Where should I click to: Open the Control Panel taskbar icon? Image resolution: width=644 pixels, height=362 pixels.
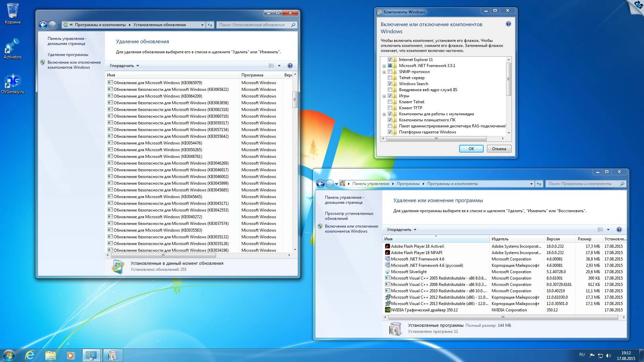(x=91, y=355)
